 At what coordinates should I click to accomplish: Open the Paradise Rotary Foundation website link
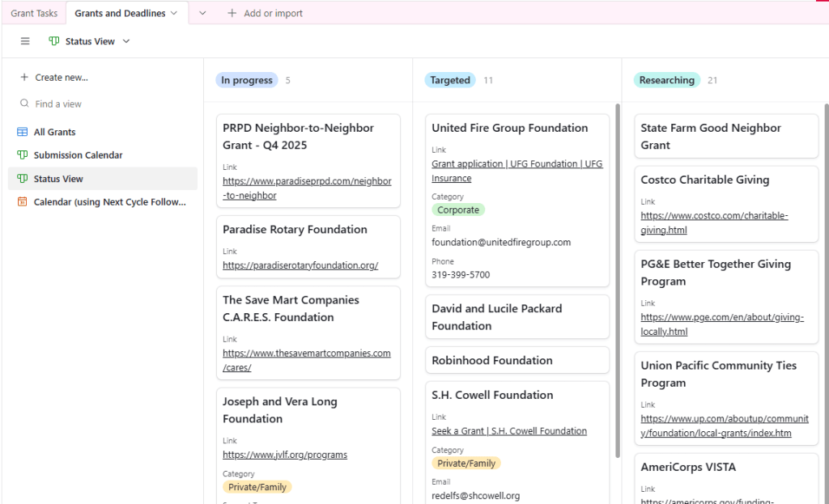300,265
